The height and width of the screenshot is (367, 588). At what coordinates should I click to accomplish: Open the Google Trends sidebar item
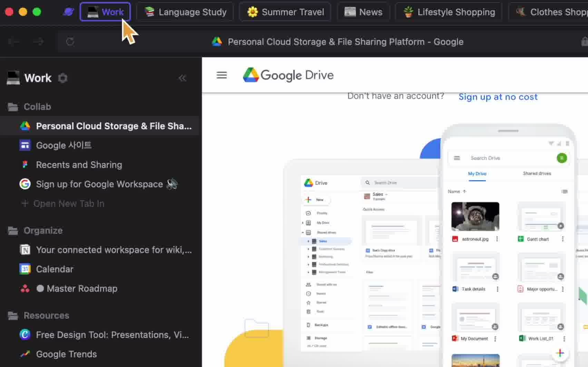pyautogui.click(x=66, y=354)
